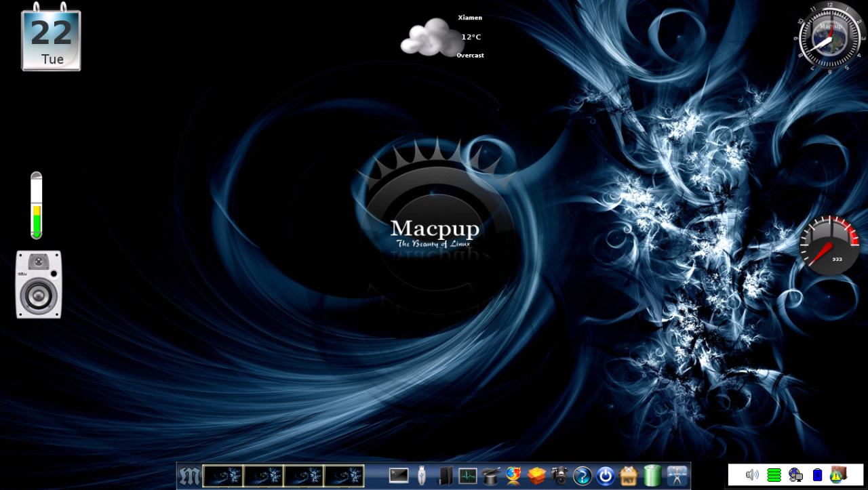Click the blue battery tray icon
This screenshot has height=490, width=868.
pos(817,475)
